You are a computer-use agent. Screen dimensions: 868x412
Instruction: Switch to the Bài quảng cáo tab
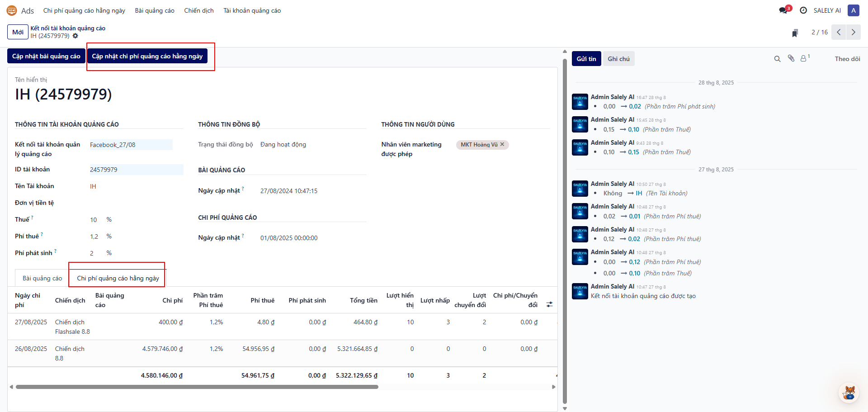(x=42, y=278)
